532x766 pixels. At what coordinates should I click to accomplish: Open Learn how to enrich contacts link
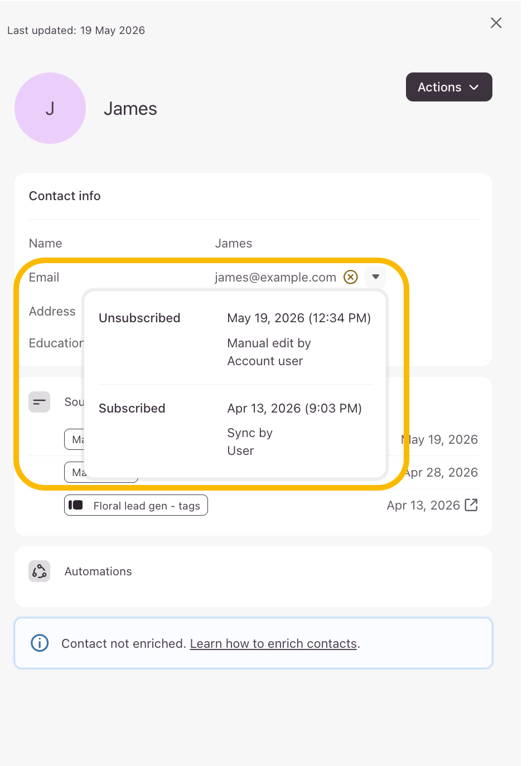click(x=273, y=643)
